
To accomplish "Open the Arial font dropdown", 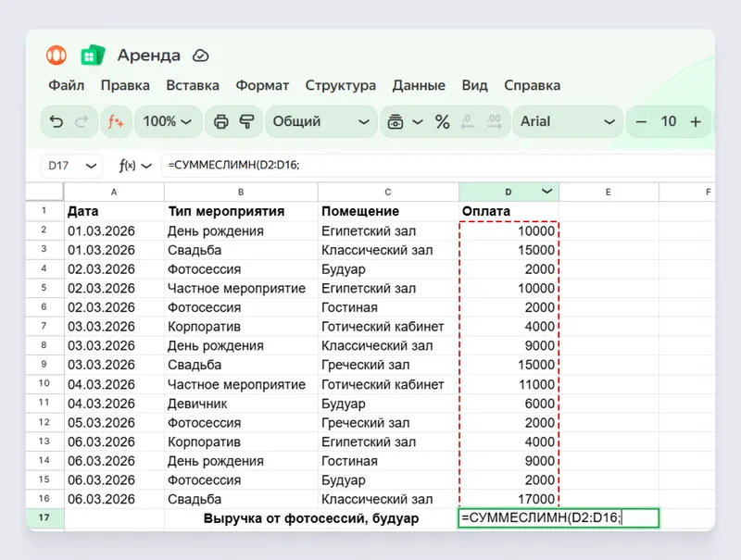I will pos(568,122).
